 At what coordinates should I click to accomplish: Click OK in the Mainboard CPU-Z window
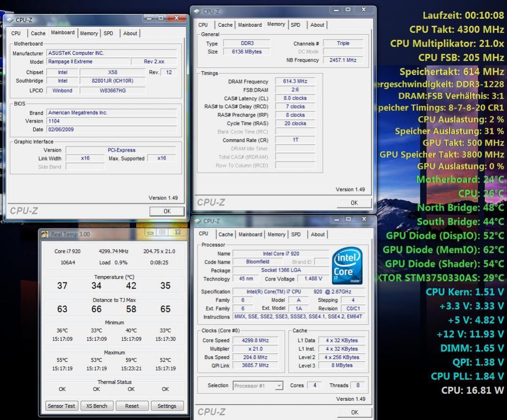click(x=167, y=211)
